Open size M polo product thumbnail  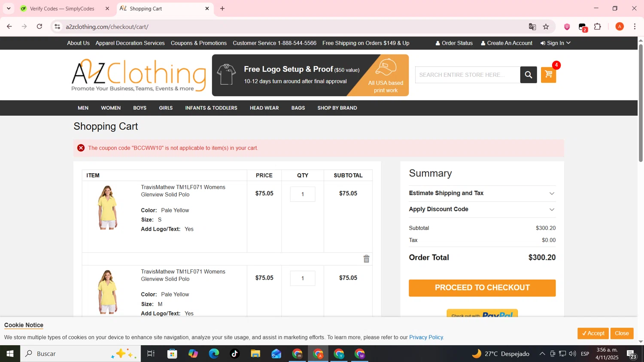(x=107, y=292)
